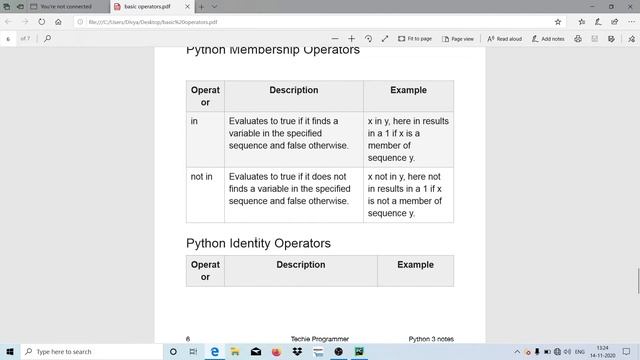Zoom in with the plus icon
The width and height of the screenshot is (640, 360).
click(351, 39)
